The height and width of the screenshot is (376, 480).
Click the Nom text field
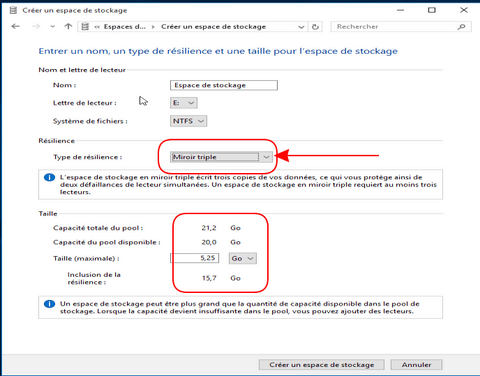224,85
